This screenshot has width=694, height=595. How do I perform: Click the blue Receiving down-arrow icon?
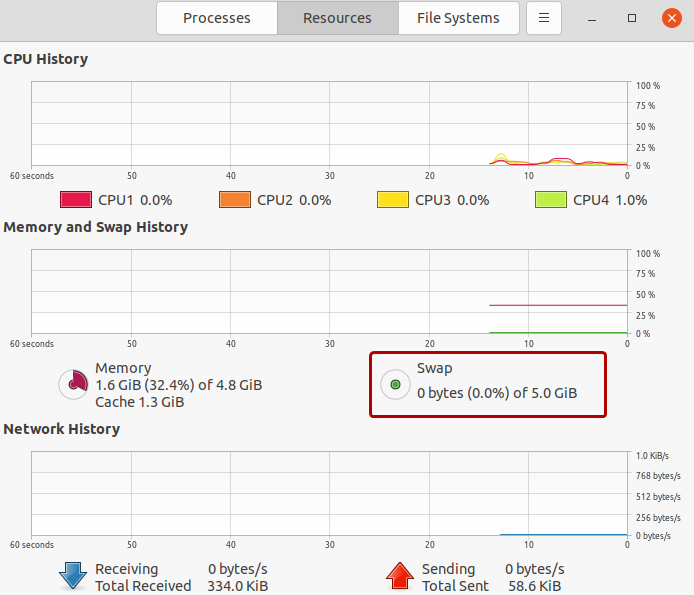(x=73, y=576)
